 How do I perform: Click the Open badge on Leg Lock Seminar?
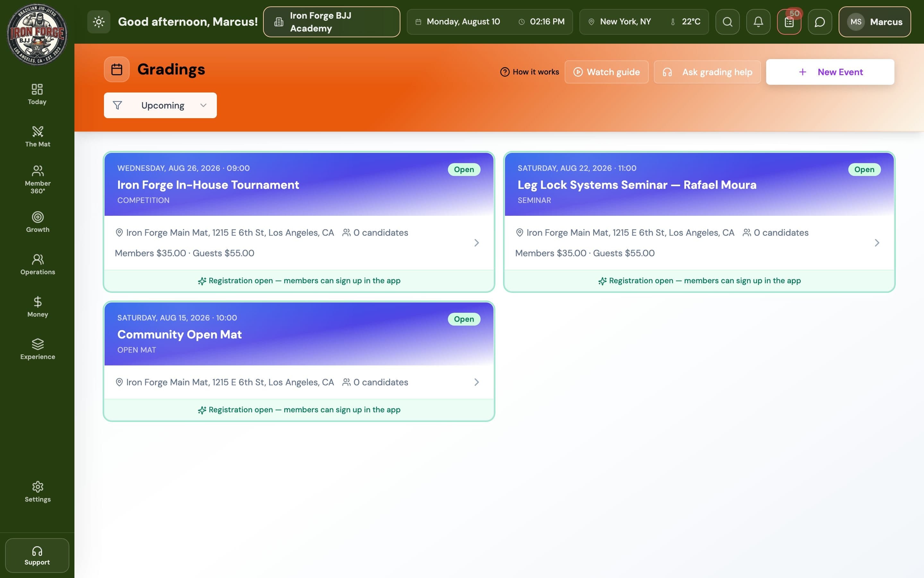864,169
